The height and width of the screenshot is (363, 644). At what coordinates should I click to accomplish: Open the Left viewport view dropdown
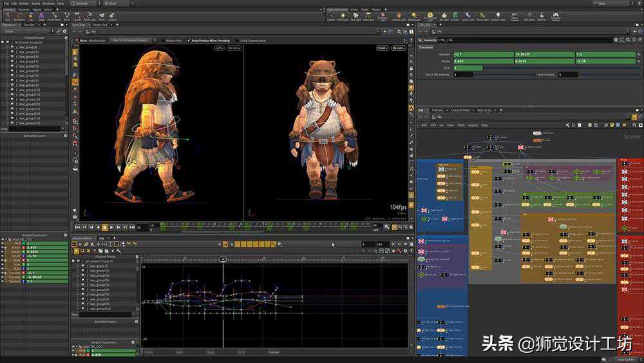click(219, 48)
